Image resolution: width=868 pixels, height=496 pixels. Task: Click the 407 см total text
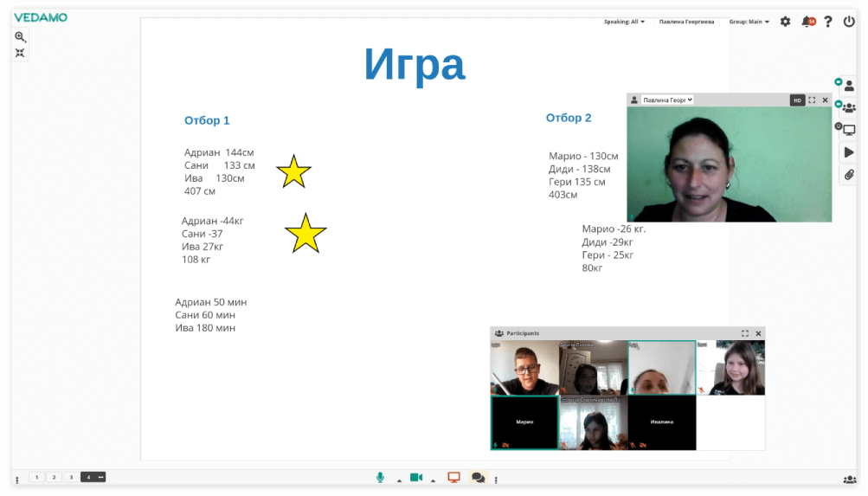click(200, 191)
